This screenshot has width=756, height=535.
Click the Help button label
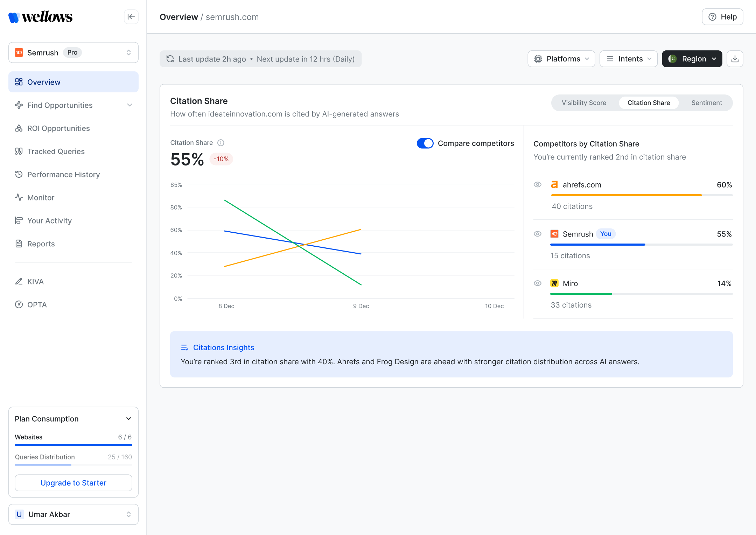[x=729, y=17]
